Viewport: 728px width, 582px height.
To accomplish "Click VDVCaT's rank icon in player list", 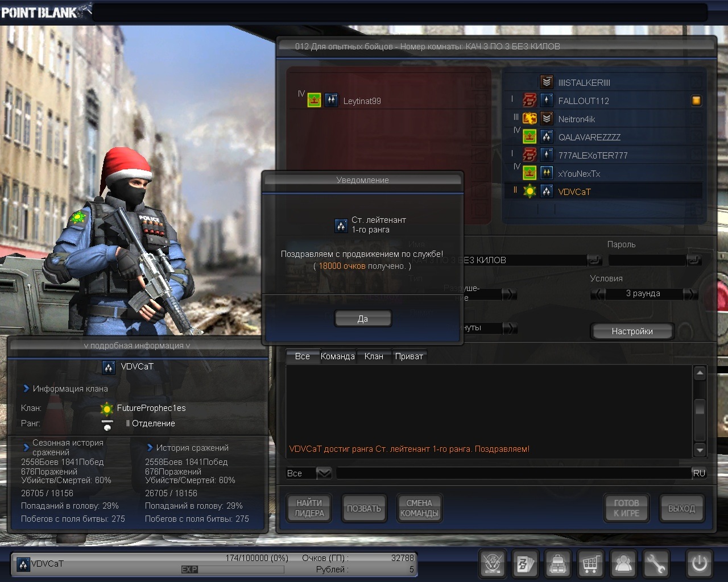I will 547,192.
